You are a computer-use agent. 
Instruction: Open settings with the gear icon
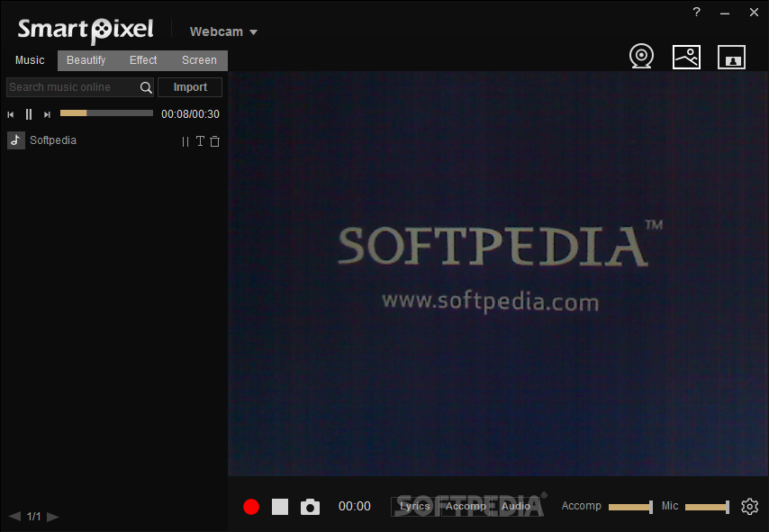749,507
